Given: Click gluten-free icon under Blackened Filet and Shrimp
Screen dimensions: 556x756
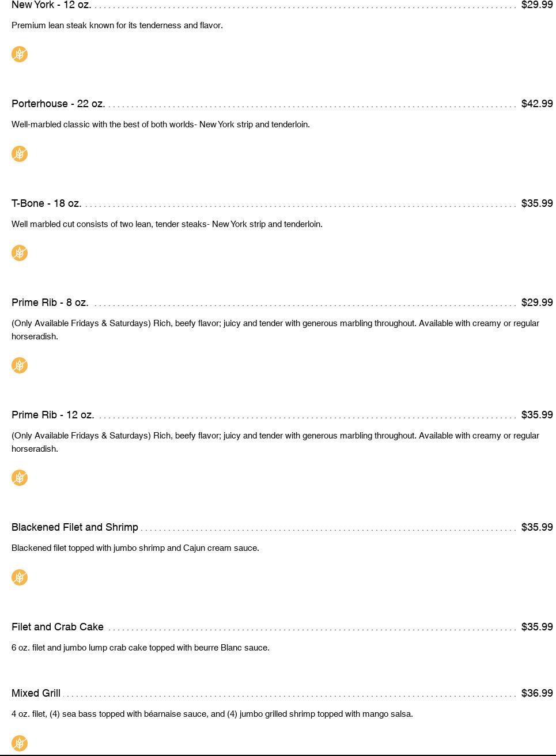Looking at the screenshot, I should 20,577.
